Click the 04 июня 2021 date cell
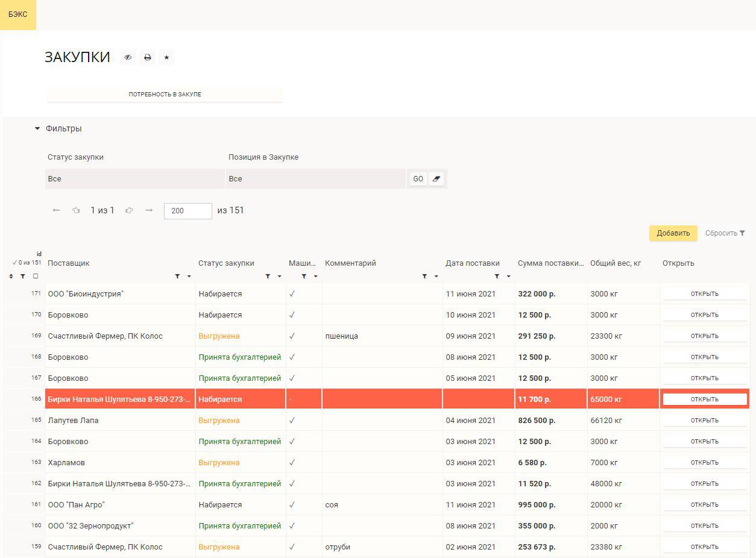This screenshot has height=558, width=756. point(479,421)
